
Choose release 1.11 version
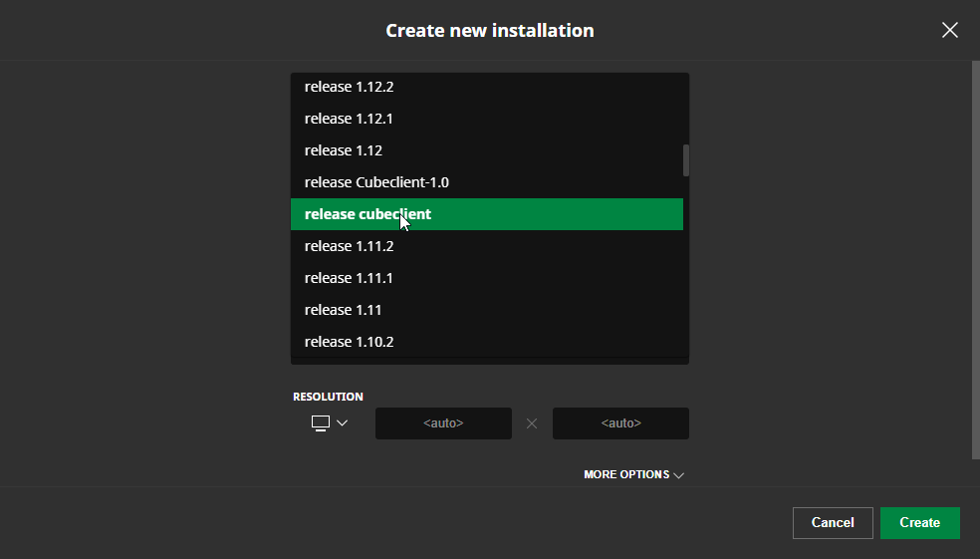click(x=487, y=310)
